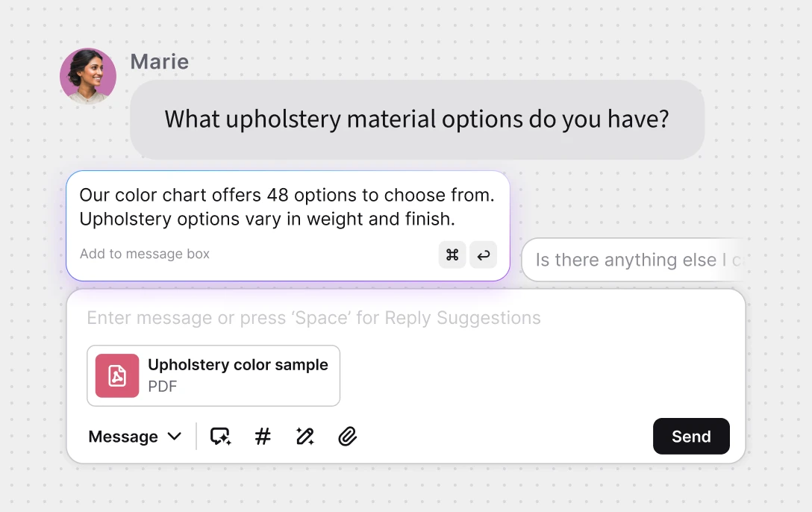Open the Message type dropdown
This screenshot has height=512, width=812.
coord(135,436)
